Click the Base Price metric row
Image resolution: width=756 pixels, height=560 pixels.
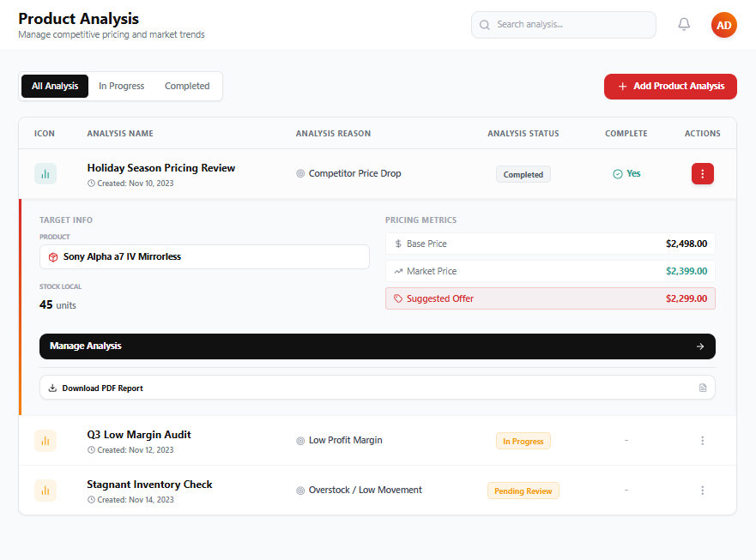(x=550, y=244)
